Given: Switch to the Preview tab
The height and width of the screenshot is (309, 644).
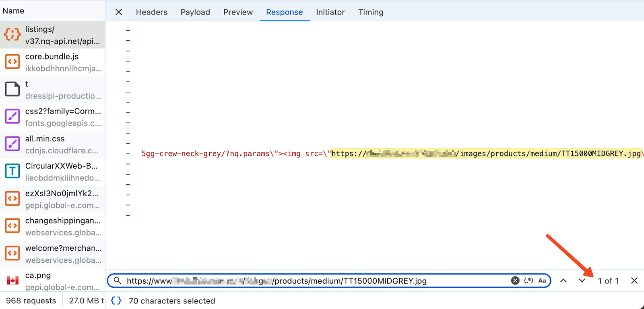Looking at the screenshot, I should [238, 12].
